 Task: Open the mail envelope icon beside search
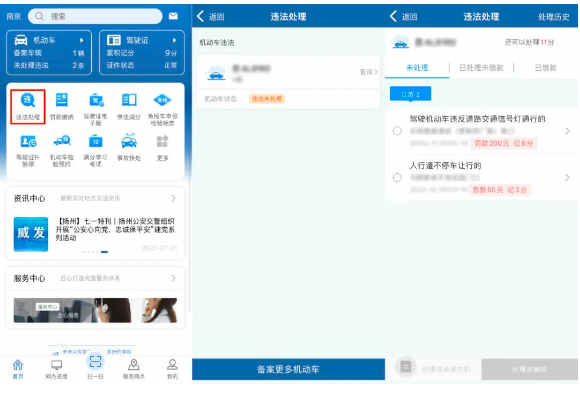point(173,16)
